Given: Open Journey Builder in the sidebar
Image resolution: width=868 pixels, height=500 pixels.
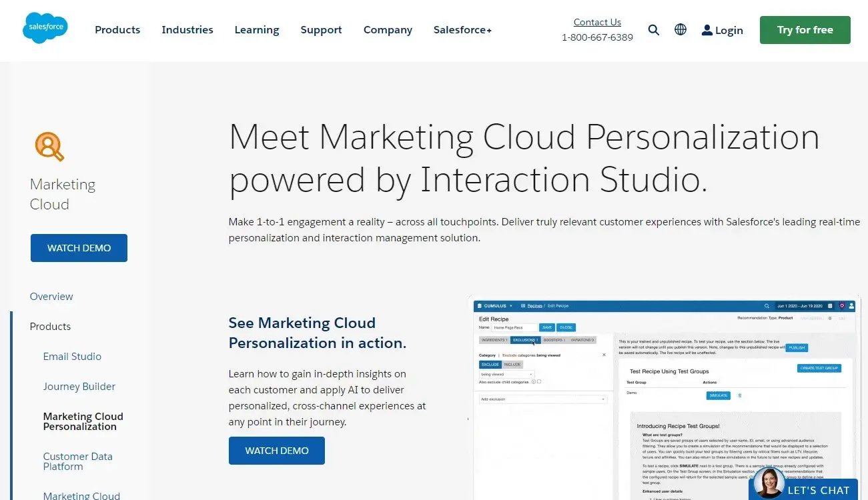Looking at the screenshot, I should pyautogui.click(x=79, y=387).
